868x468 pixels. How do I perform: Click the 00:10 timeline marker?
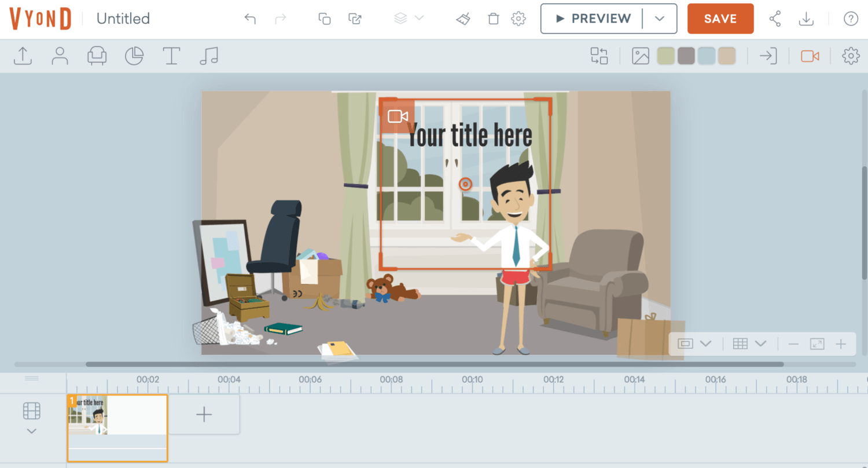[472, 379]
